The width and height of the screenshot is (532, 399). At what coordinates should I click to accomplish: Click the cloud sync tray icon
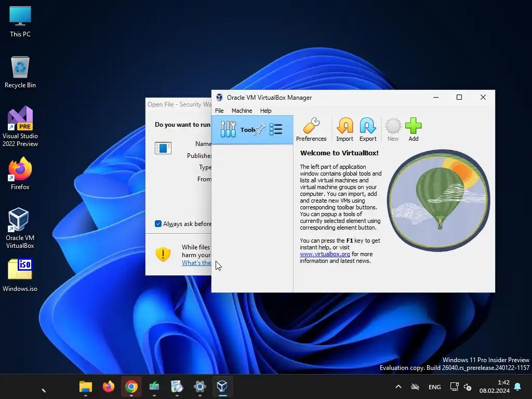click(x=415, y=387)
